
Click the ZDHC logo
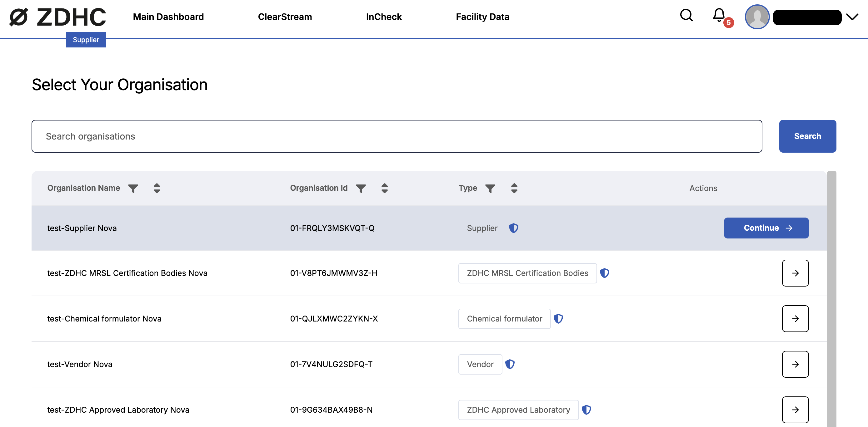click(x=57, y=17)
